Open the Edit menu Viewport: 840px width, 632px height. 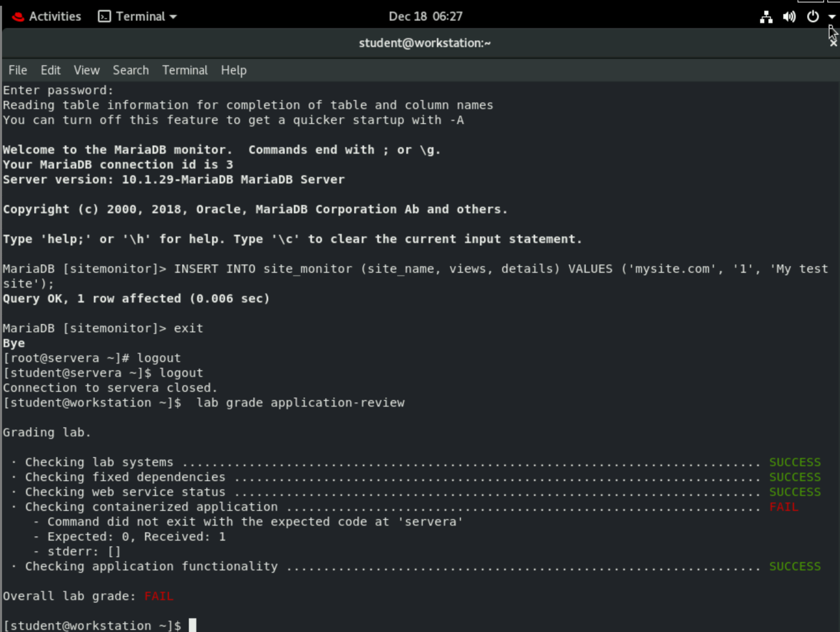51,70
